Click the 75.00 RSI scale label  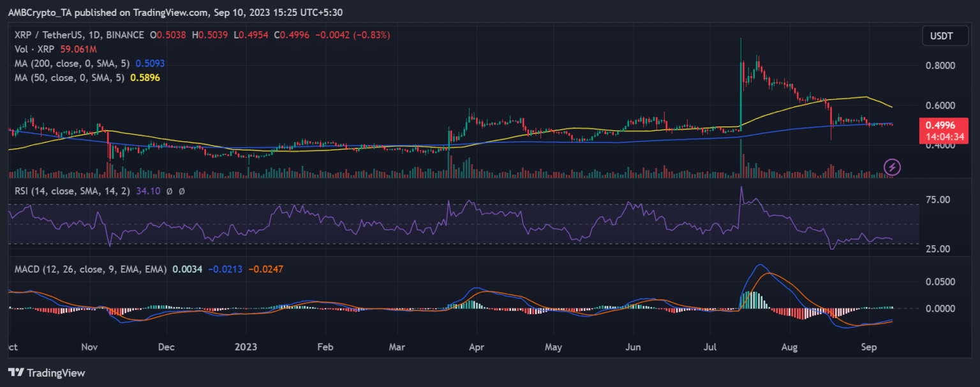click(x=938, y=200)
